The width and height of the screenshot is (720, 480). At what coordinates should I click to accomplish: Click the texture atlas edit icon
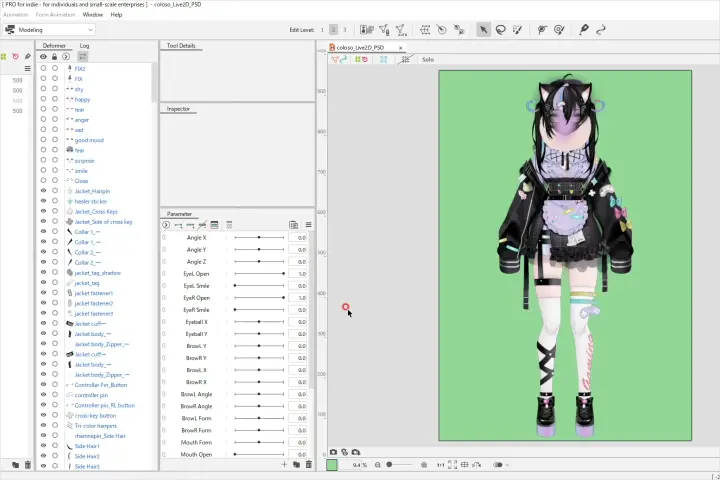pyautogui.click(x=366, y=30)
